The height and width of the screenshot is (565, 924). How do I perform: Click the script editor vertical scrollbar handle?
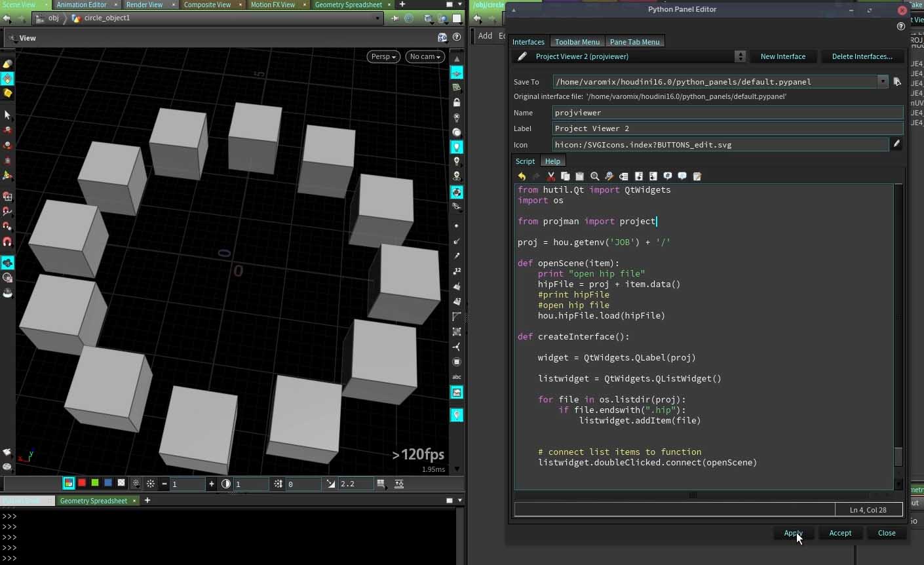898,456
